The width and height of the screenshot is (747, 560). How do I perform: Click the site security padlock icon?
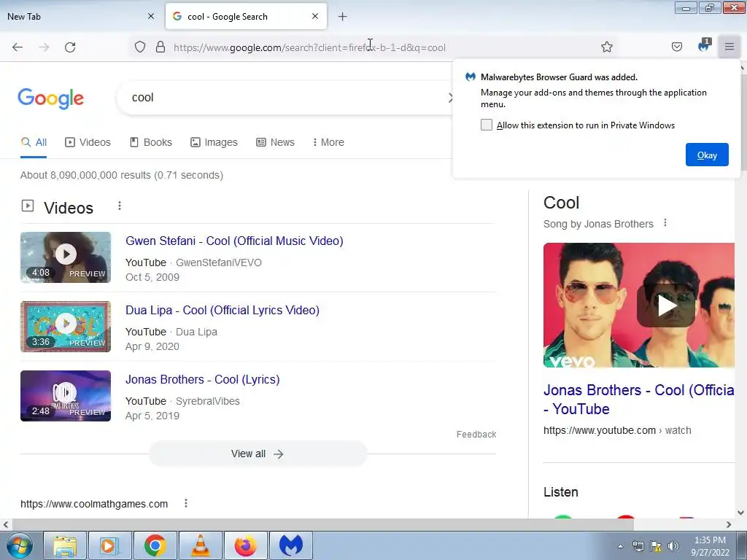click(x=160, y=47)
